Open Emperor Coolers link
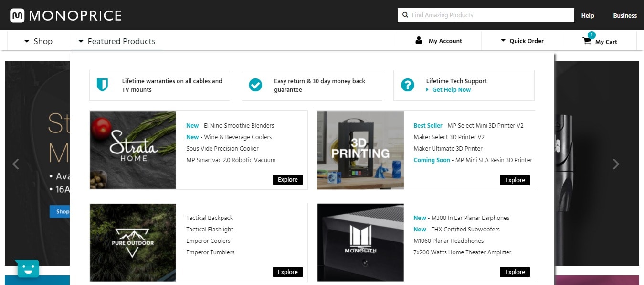644x285 pixels. (x=208, y=241)
